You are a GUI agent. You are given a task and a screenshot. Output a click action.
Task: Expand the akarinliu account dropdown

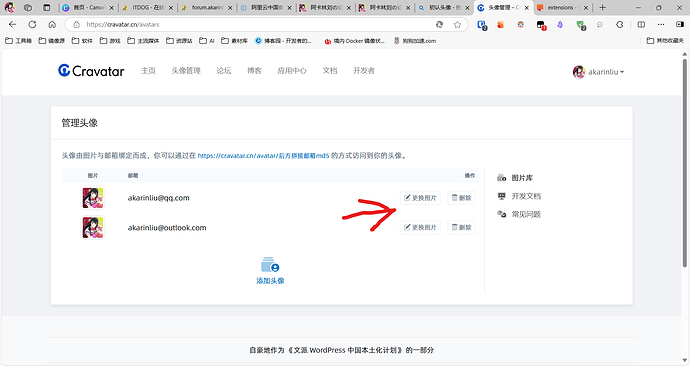point(606,72)
